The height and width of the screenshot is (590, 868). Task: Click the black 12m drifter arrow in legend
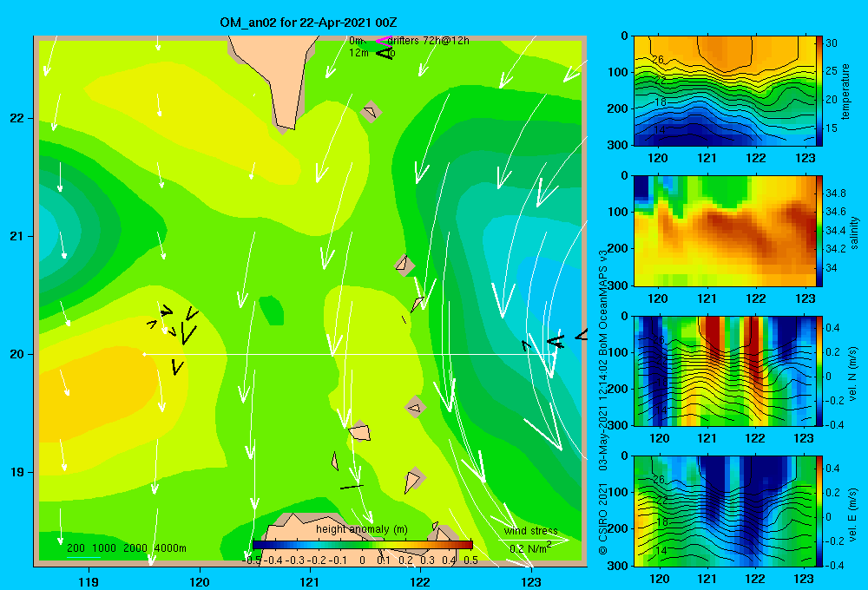[384, 54]
